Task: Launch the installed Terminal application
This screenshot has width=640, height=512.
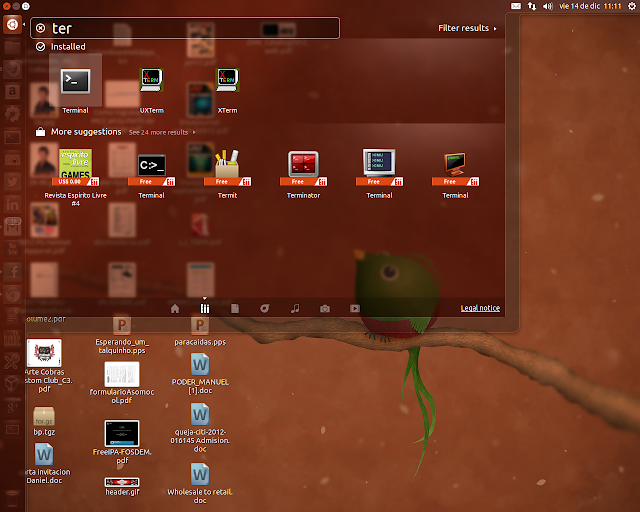Action: [76, 81]
